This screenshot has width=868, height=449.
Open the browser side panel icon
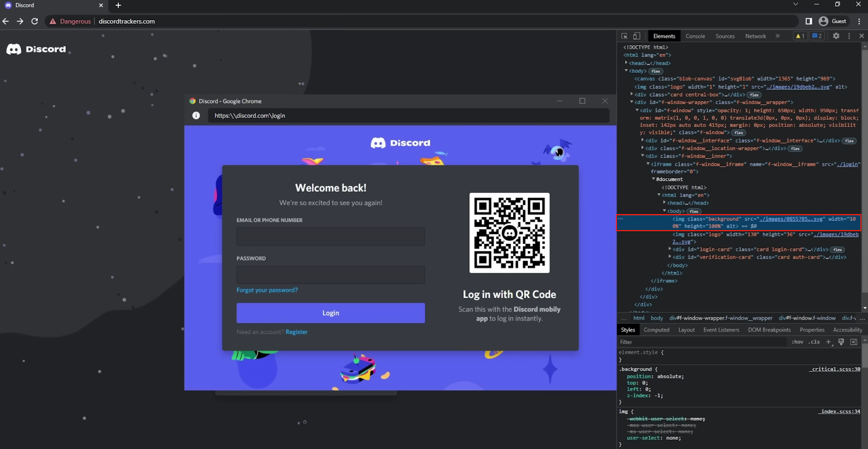pyautogui.click(x=809, y=21)
